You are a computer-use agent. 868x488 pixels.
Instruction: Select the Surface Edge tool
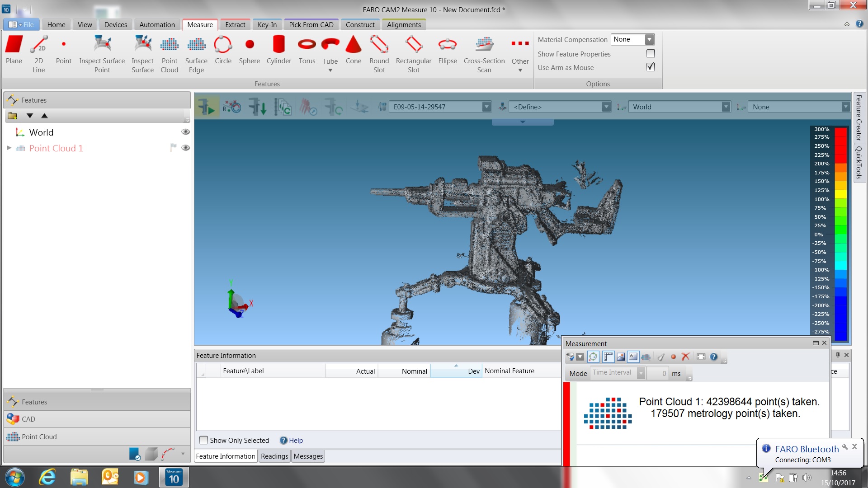(196, 53)
